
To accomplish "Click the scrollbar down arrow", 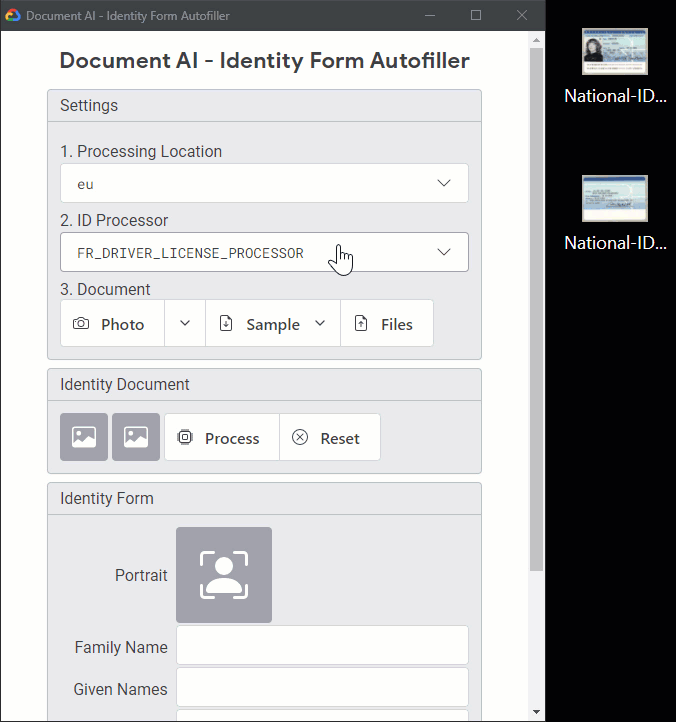I will tap(536, 712).
